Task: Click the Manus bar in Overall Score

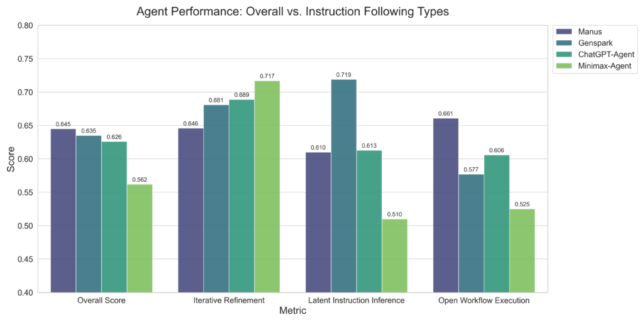Action: click(64, 211)
